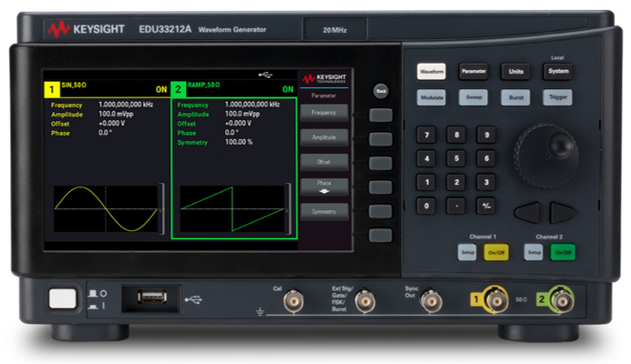The image size is (631, 364).
Task: Select the Offset softkey label on screen
Action: [x=324, y=162]
